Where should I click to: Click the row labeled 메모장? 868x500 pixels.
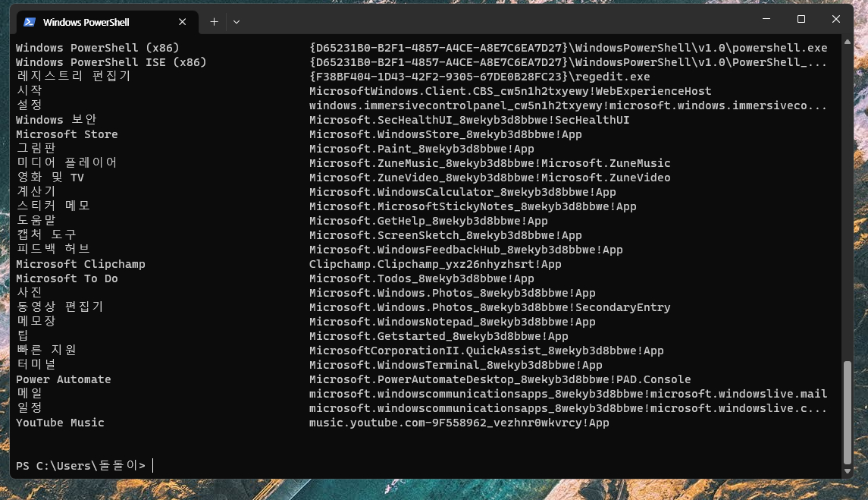tap(36, 322)
